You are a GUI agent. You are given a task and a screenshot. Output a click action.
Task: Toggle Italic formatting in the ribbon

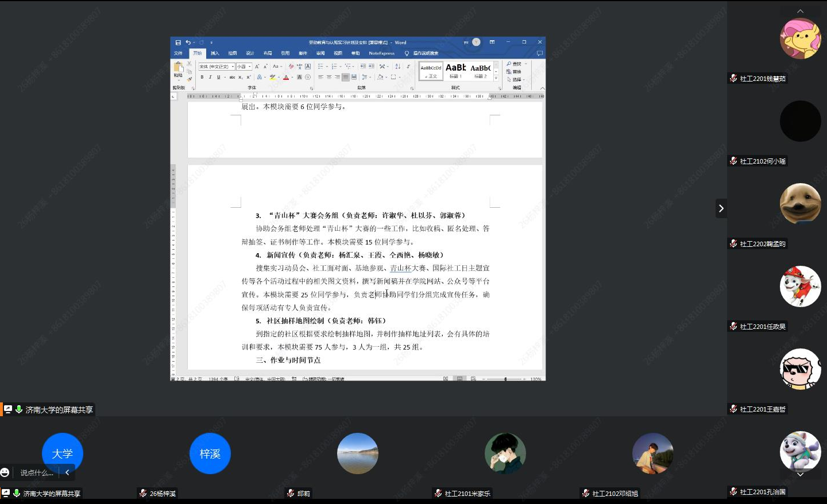[x=210, y=77]
